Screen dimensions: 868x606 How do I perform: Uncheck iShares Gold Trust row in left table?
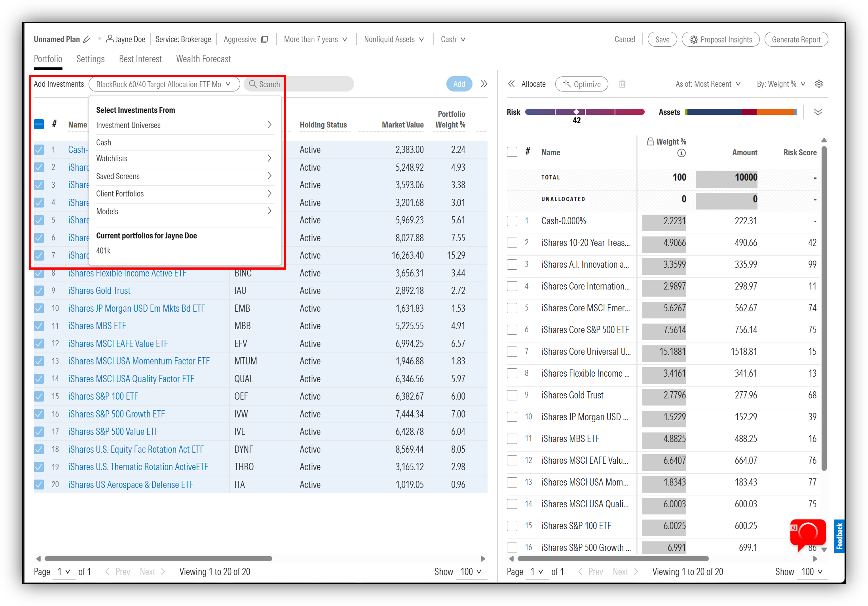coord(39,291)
